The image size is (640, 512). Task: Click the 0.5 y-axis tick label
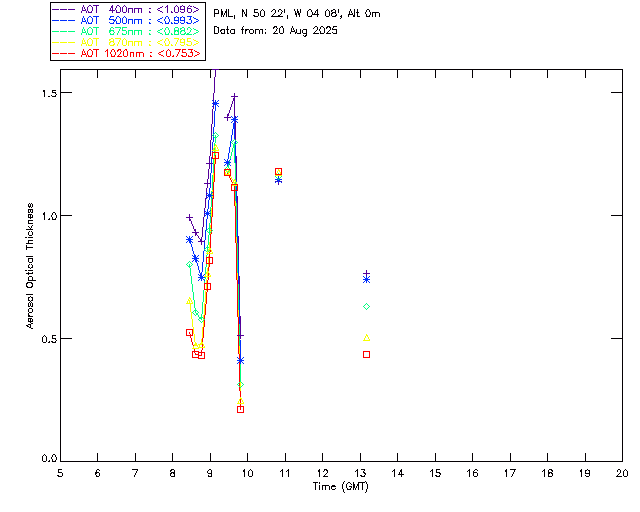(x=49, y=339)
